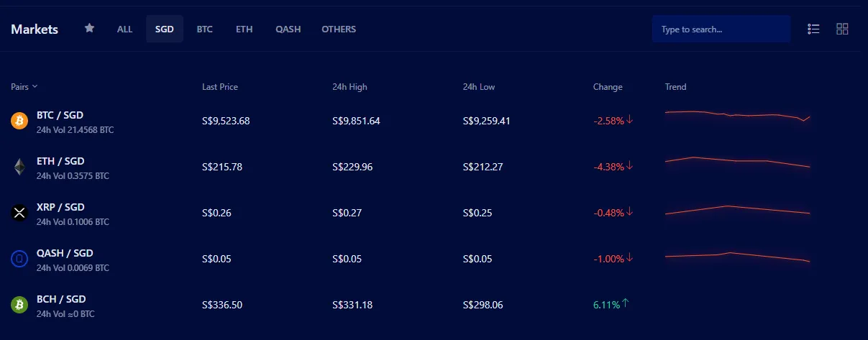Viewport: 868px width, 340px height.
Task: Click BCH row green up arrow
Action: click(x=626, y=303)
